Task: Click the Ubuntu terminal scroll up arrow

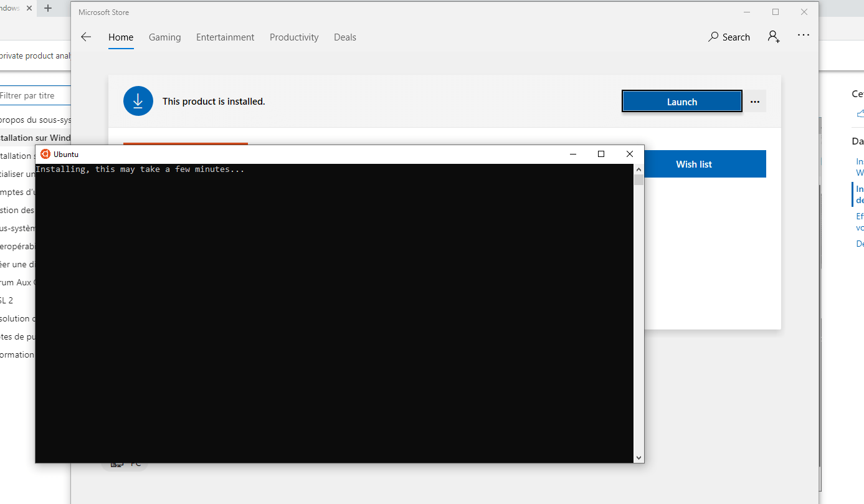Action: click(639, 169)
